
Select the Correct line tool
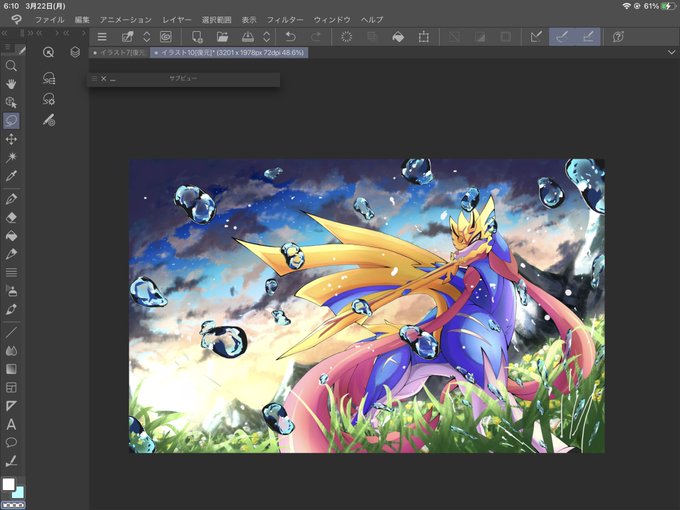tap(11, 461)
